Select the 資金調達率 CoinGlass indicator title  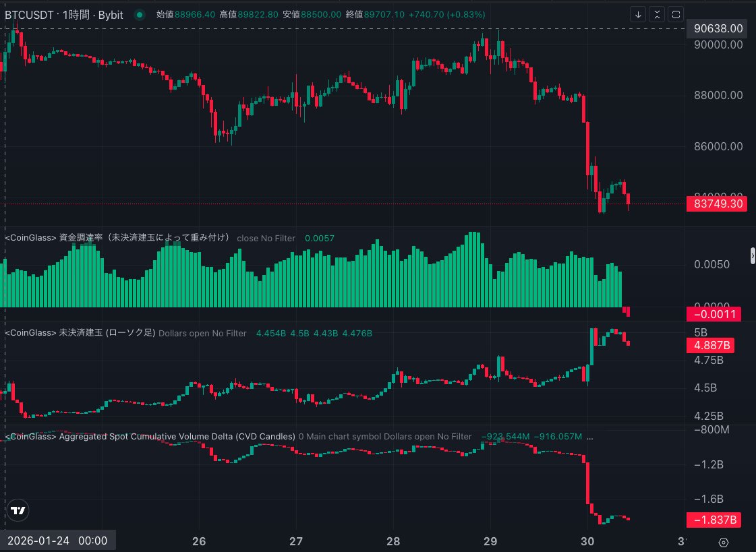point(117,237)
